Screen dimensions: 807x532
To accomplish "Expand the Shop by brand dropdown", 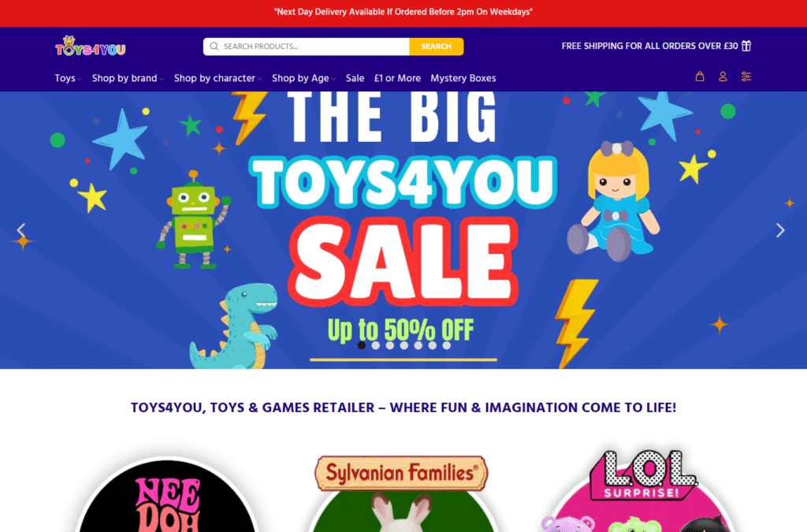I will (128, 78).
